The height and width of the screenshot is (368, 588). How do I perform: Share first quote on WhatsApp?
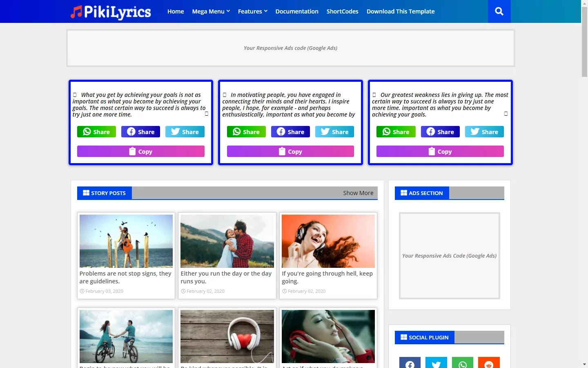pos(96,132)
